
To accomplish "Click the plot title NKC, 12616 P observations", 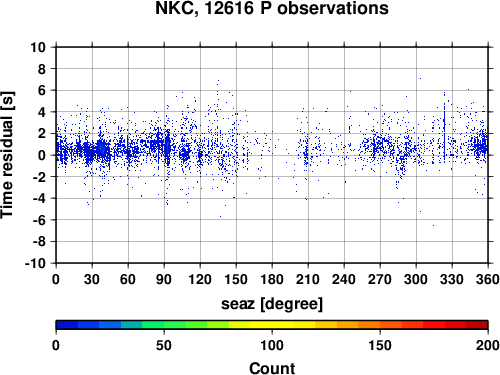I will tap(272, 8).
